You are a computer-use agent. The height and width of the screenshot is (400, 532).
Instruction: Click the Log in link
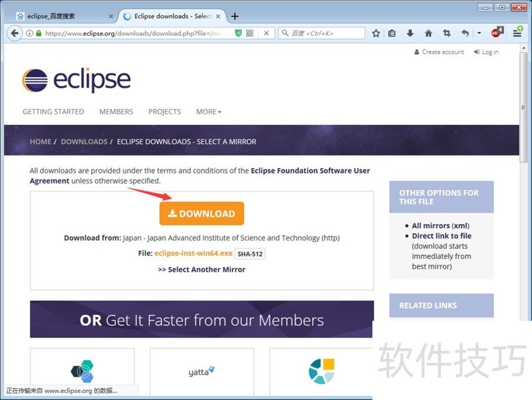pyautogui.click(x=486, y=52)
